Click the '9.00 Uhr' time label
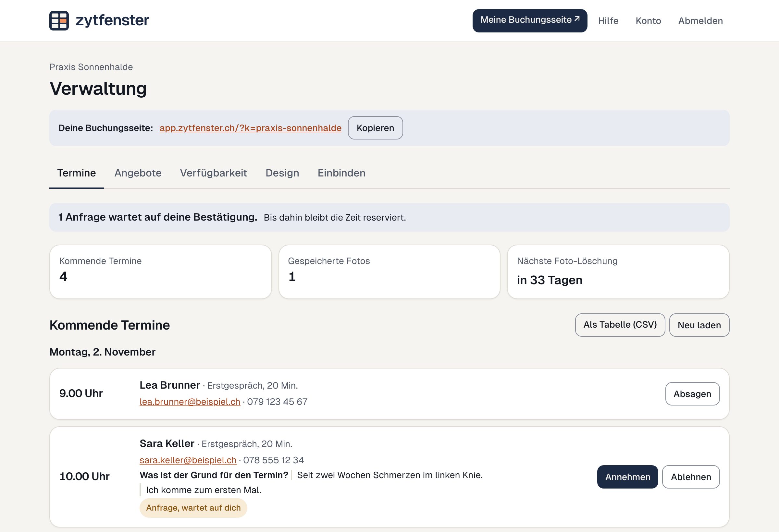Screen dimensions: 779x532 coord(81,393)
